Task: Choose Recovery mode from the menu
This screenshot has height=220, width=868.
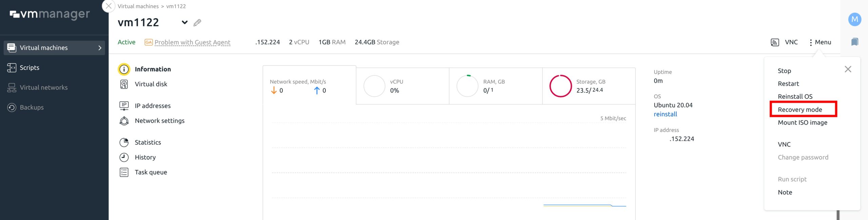Action: [800, 110]
